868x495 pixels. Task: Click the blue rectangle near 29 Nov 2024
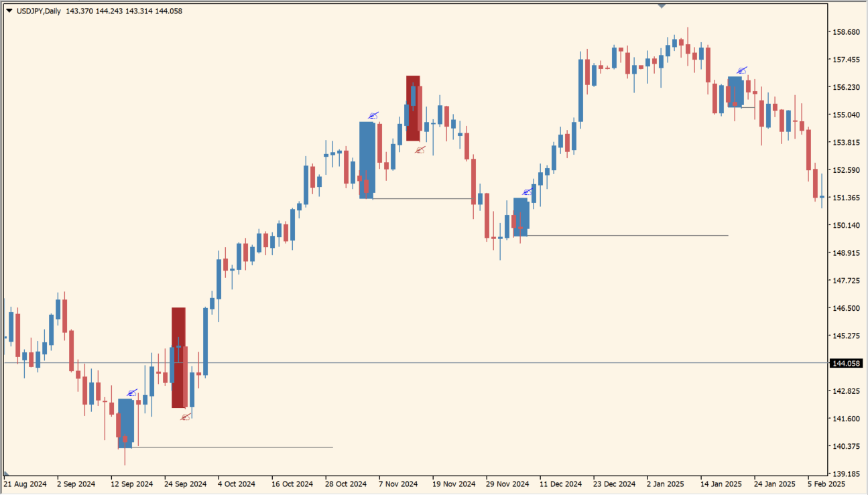coord(521,217)
